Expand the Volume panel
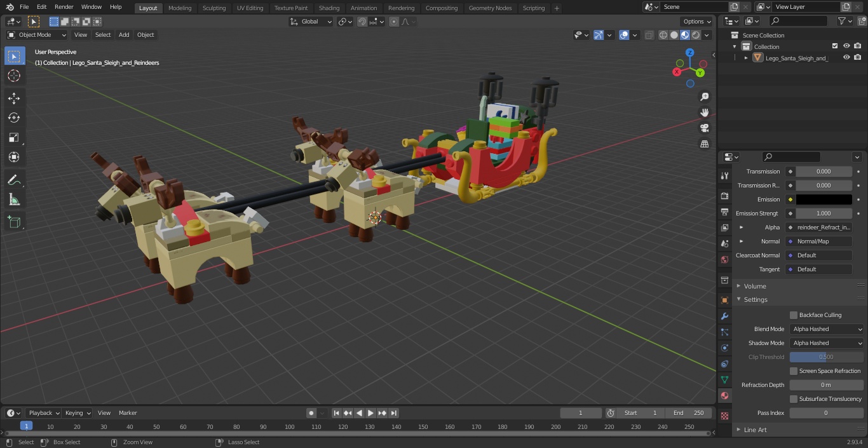 (x=754, y=286)
